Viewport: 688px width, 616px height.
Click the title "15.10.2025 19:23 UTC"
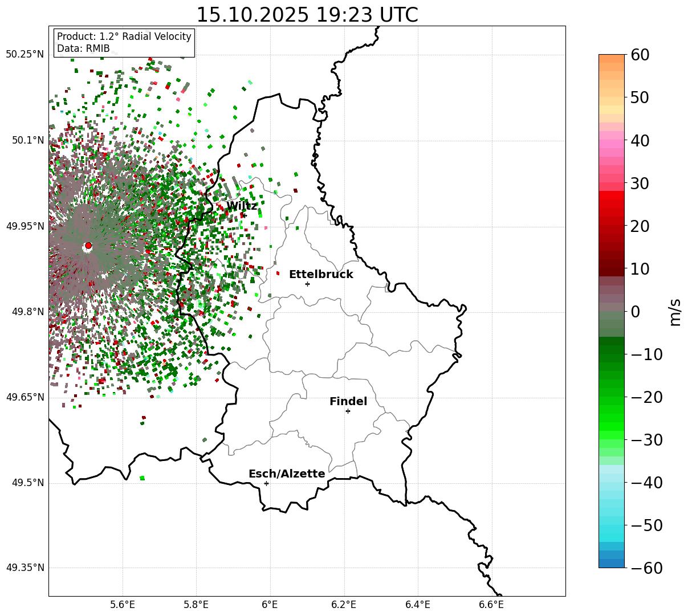(x=307, y=15)
